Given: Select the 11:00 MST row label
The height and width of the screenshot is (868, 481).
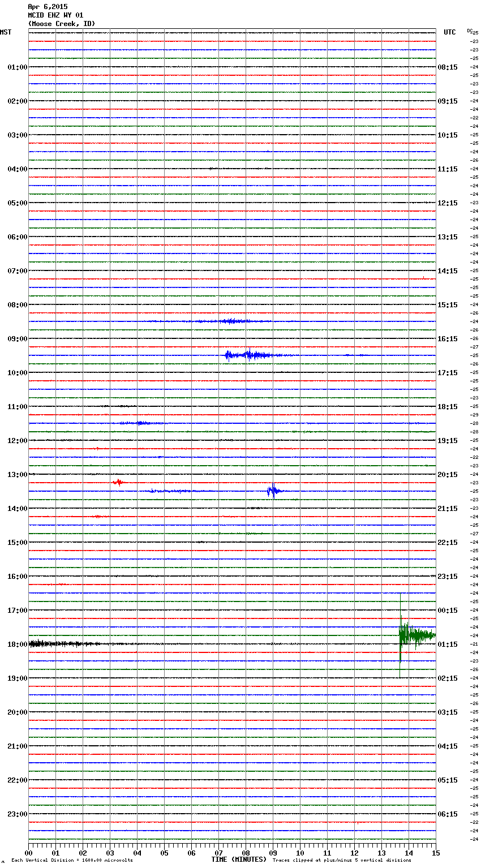Looking at the screenshot, I should 18,407.
